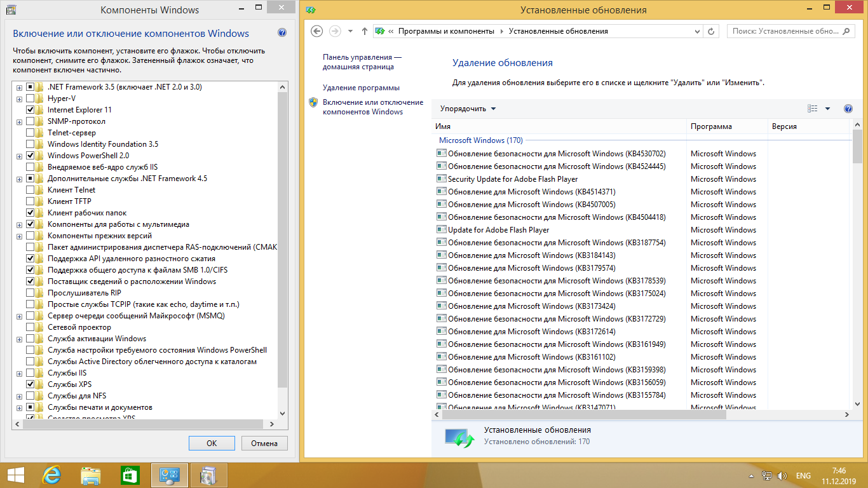Expand the SNMP-протокол node
The height and width of the screenshot is (488, 868).
click(x=19, y=121)
